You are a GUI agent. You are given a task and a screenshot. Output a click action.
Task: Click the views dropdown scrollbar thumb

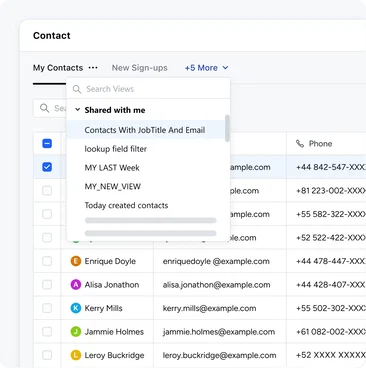(227, 128)
